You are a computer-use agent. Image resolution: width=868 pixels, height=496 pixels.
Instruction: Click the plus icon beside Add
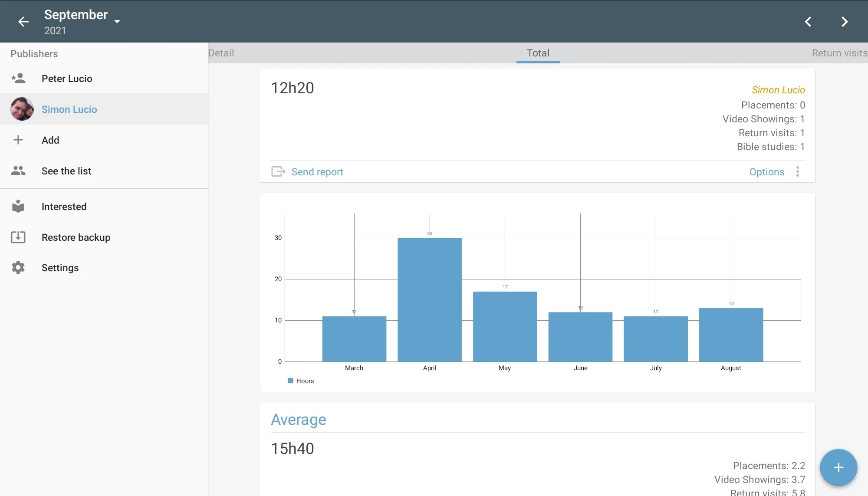[18, 140]
